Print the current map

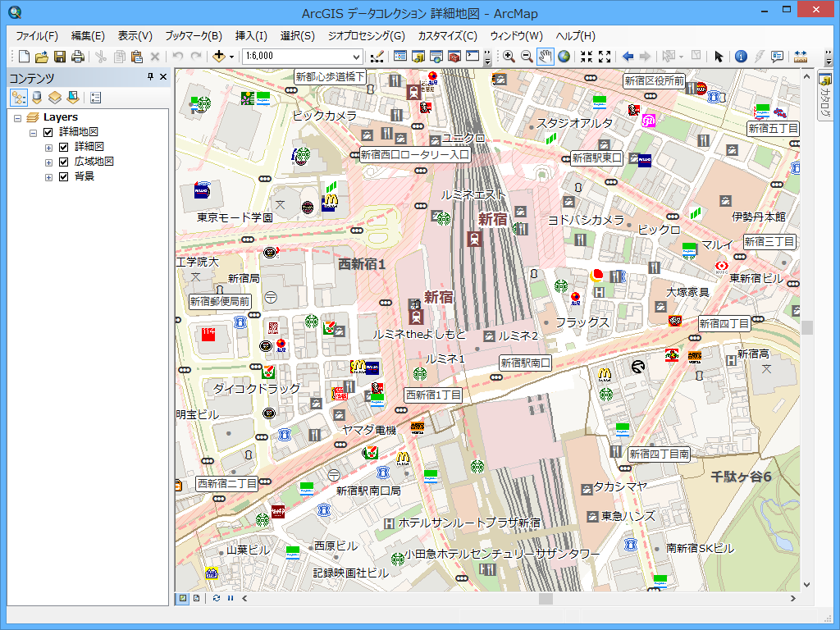pos(78,57)
